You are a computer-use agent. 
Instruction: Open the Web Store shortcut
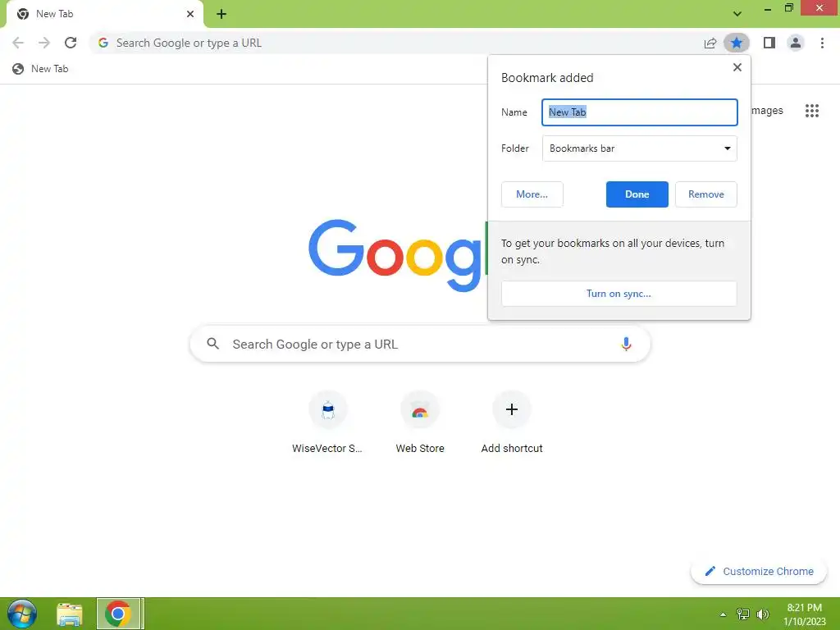[420, 423]
